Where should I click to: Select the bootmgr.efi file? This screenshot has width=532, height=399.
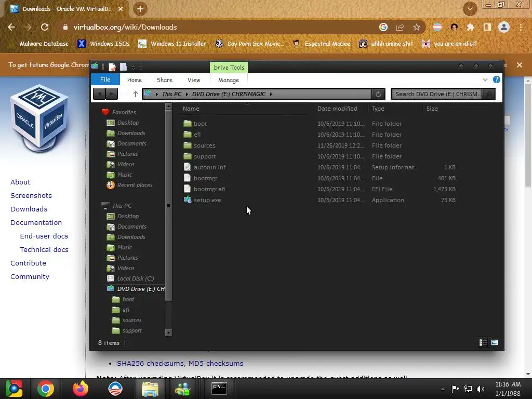click(x=209, y=189)
